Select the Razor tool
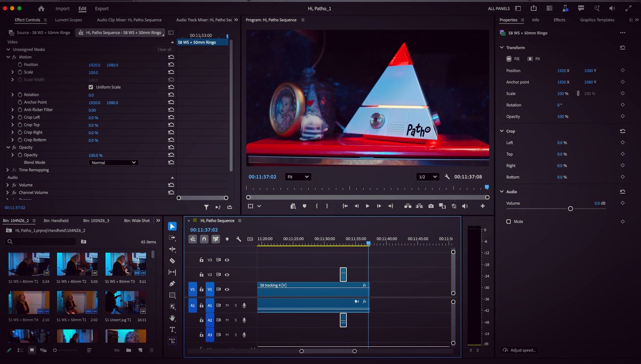This screenshot has height=364, width=641. tap(172, 261)
